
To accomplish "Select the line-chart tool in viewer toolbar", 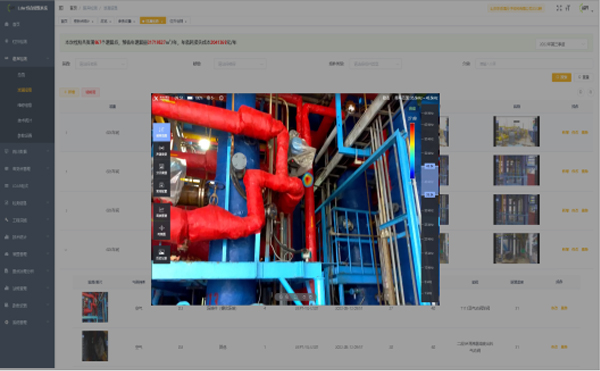I will pyautogui.click(x=161, y=212).
